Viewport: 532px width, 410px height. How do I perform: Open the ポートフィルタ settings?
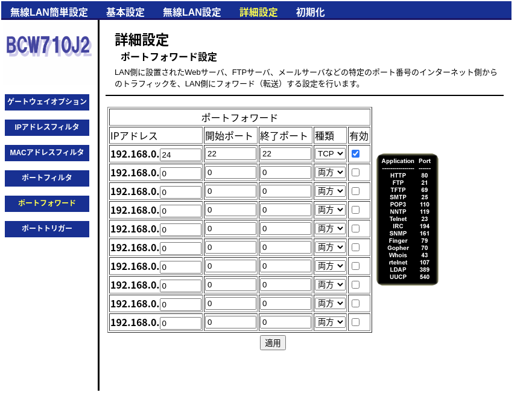coord(46,178)
